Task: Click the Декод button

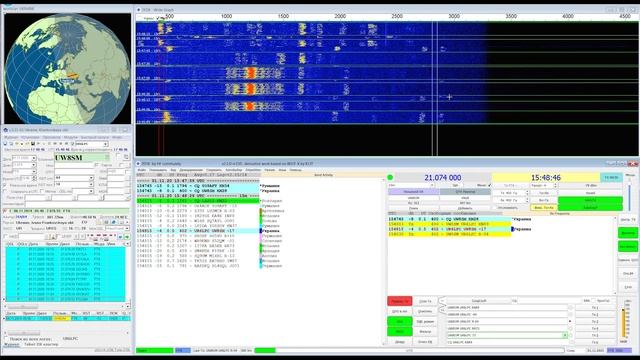Action: pos(400,342)
